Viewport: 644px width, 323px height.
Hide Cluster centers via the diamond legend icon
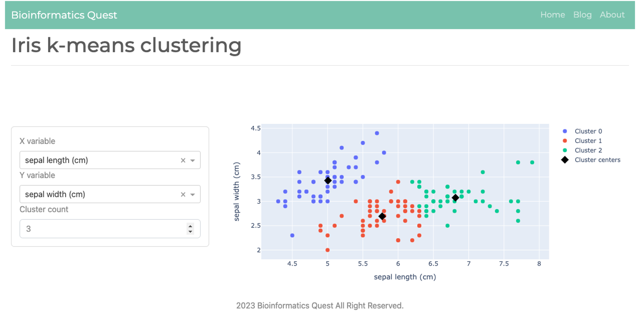pyautogui.click(x=565, y=160)
